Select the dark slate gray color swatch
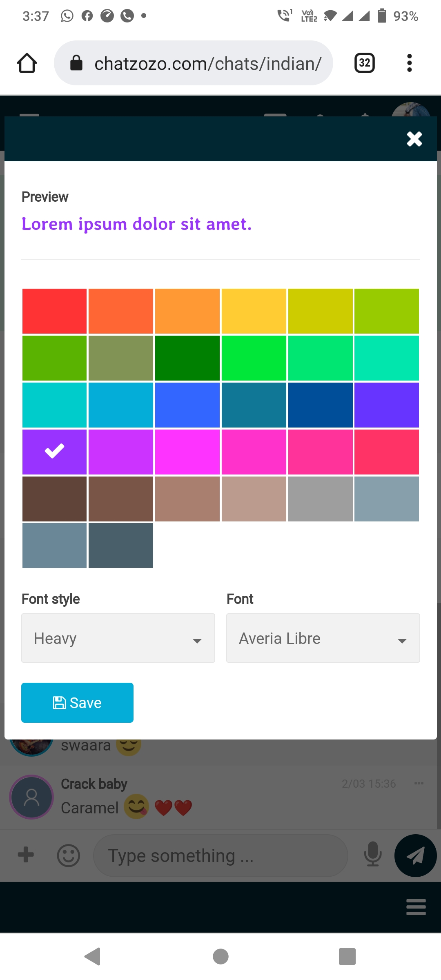 click(x=121, y=546)
